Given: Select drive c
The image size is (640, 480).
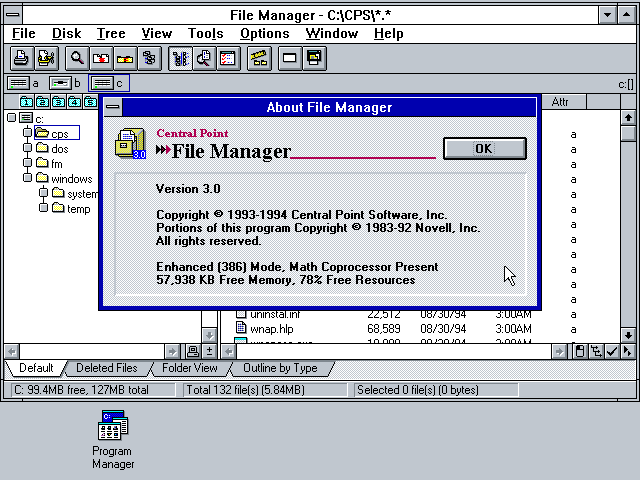Looking at the screenshot, I should pos(109,84).
